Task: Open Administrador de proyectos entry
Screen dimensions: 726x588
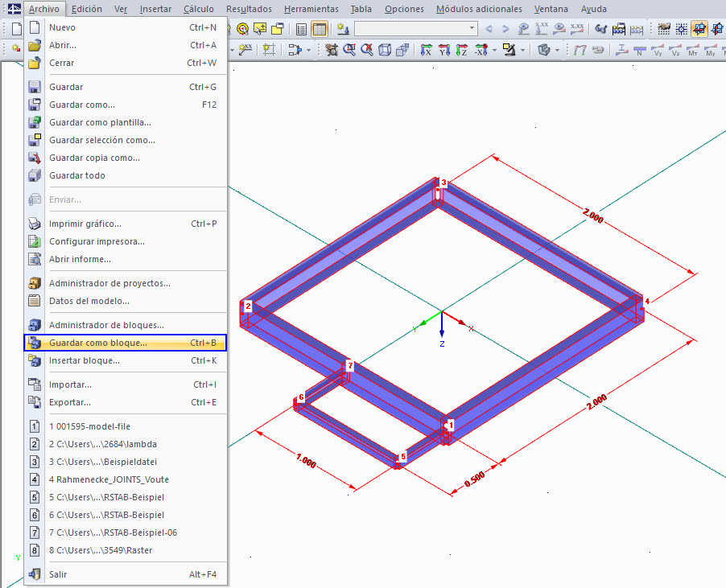Action: pos(125,284)
